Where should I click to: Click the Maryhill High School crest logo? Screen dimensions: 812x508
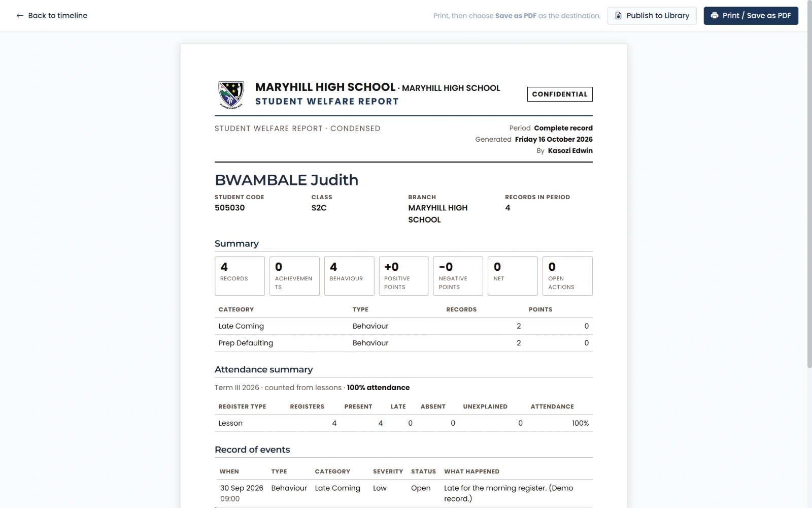[231, 94]
